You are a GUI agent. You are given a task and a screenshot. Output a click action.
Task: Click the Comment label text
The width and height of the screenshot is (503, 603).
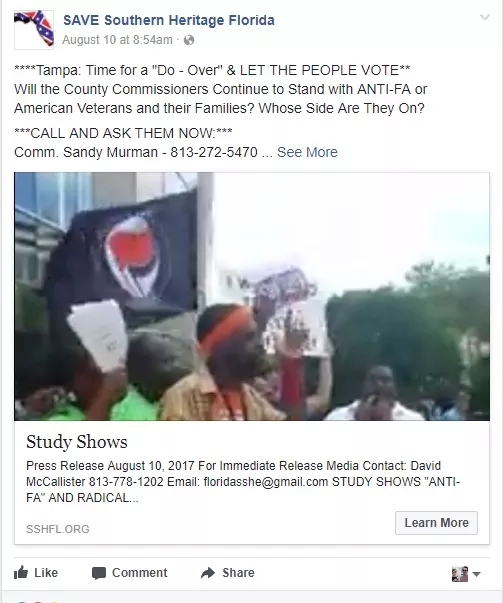pyautogui.click(x=140, y=573)
